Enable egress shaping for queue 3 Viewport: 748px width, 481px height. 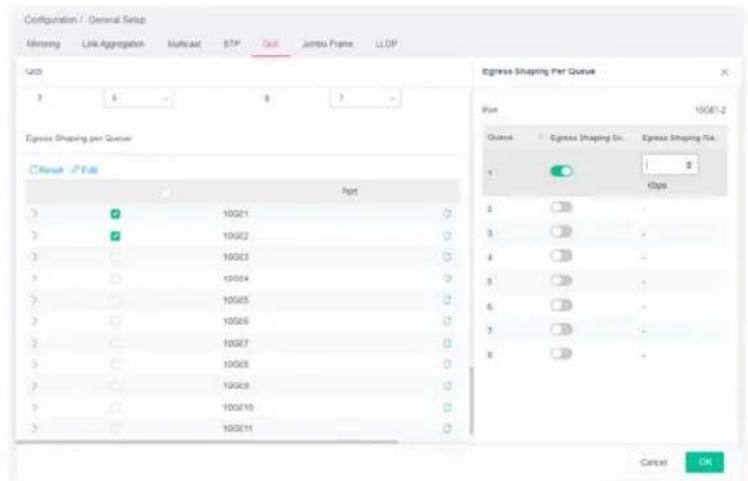pyautogui.click(x=561, y=231)
